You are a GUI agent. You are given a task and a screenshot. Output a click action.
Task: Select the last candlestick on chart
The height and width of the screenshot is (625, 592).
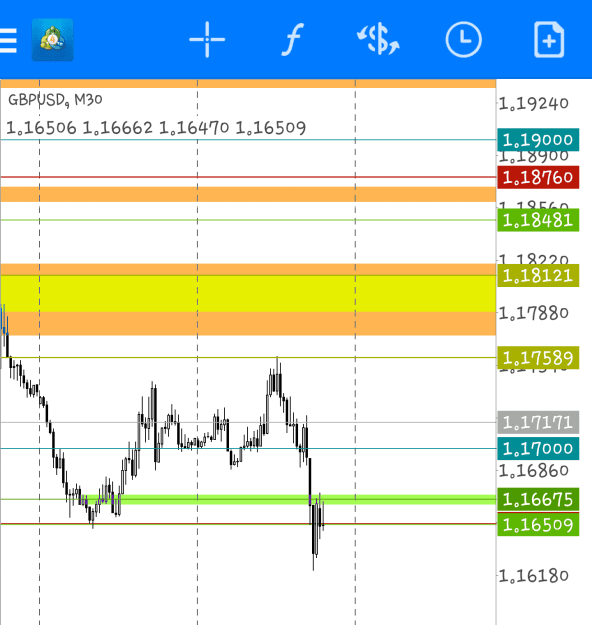click(323, 516)
